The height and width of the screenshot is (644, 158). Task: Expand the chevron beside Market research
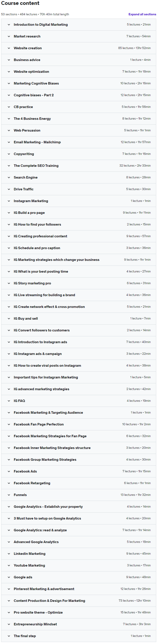pyautogui.click(x=9, y=36)
